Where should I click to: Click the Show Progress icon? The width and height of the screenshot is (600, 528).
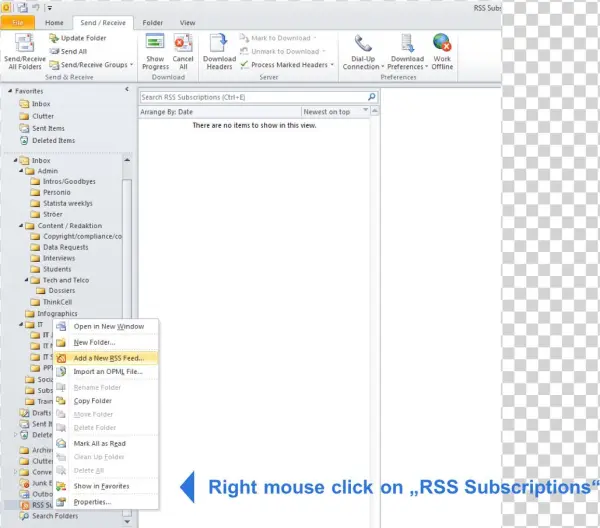click(155, 44)
